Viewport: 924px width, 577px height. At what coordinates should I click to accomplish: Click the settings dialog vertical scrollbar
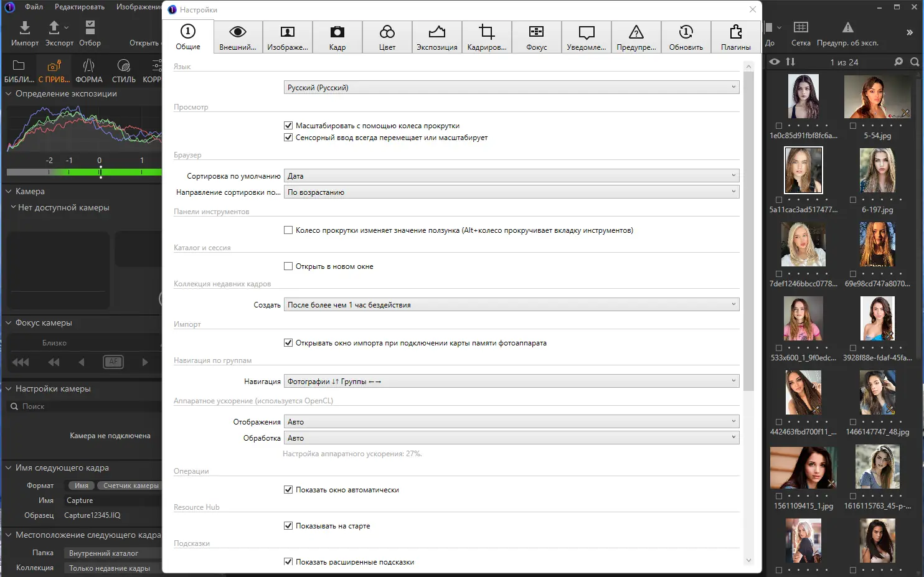749,232
